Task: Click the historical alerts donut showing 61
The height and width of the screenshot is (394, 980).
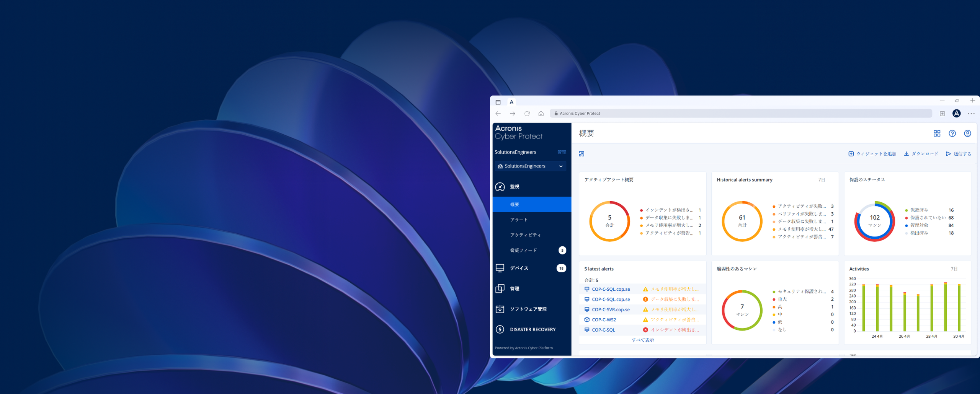Action: (742, 221)
